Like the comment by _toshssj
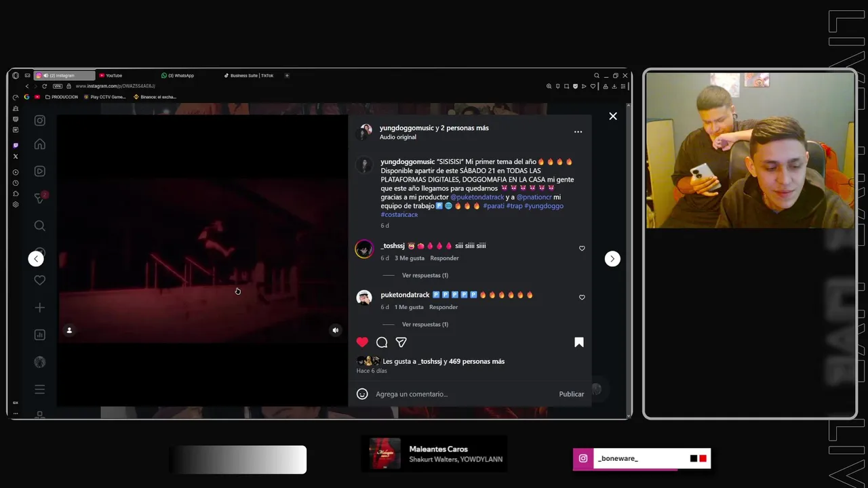 click(x=582, y=249)
